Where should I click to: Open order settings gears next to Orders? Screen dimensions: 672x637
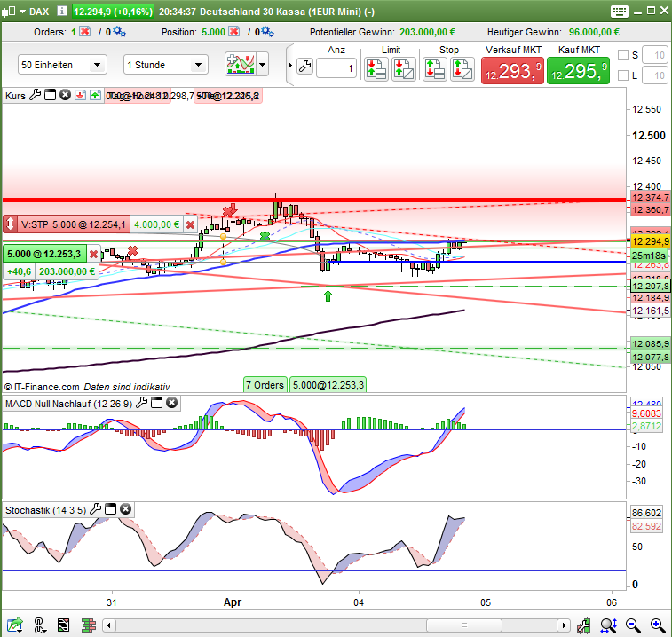point(119,32)
